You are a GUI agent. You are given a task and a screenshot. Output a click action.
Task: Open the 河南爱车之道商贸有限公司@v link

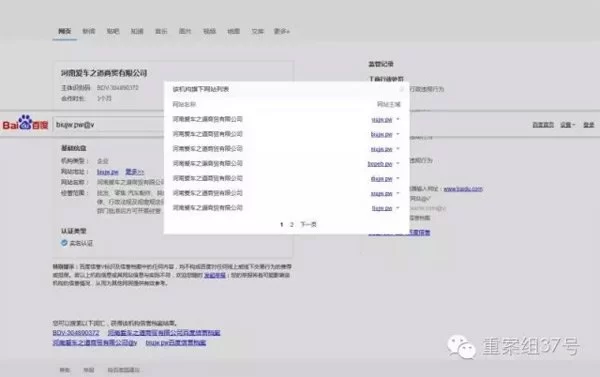95,343
